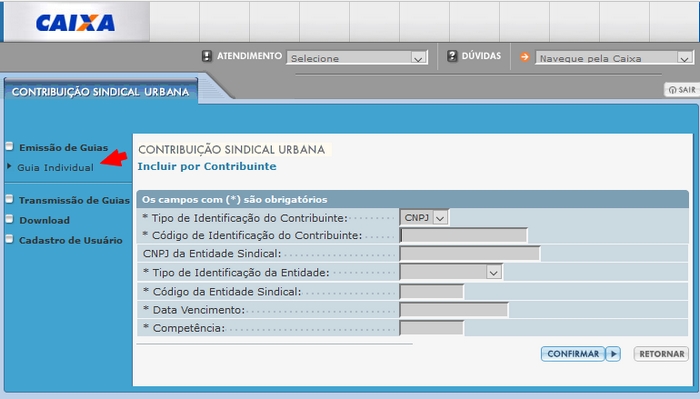Open Cadastro de Usuário menu
The image size is (700, 399).
point(71,240)
